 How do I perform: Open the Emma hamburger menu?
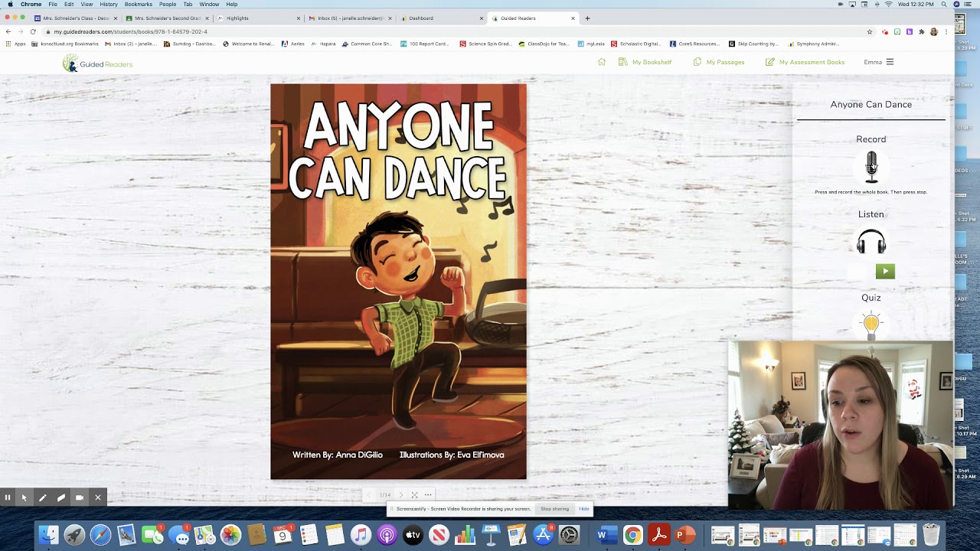pyautogui.click(x=890, y=62)
